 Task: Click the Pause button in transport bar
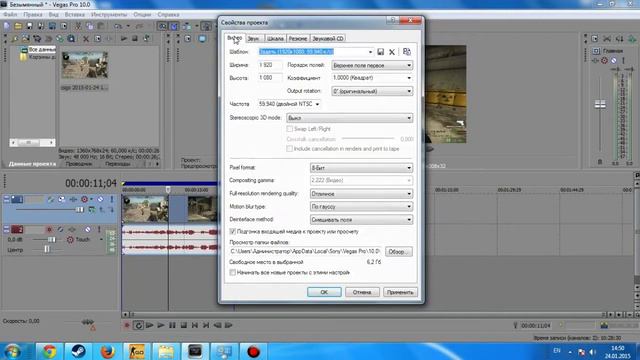172,325
